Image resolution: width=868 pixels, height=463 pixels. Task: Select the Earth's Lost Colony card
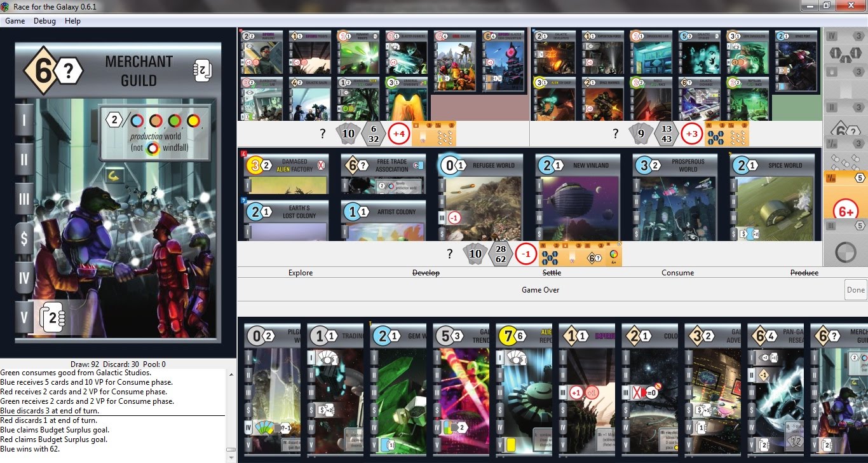coord(286,221)
